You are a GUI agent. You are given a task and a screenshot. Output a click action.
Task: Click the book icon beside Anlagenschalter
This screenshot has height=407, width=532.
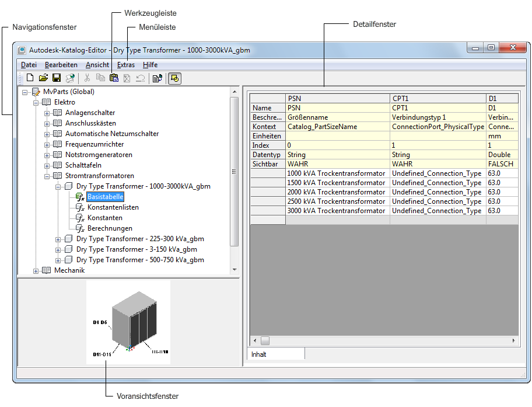click(x=57, y=113)
